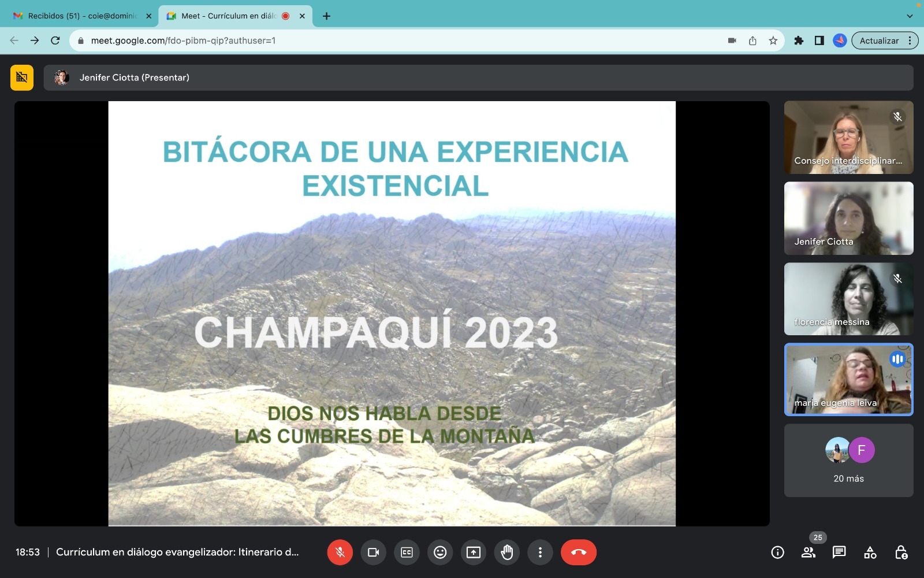The height and width of the screenshot is (578, 924).
Task: Open the emoji reactions button
Action: coord(440,553)
